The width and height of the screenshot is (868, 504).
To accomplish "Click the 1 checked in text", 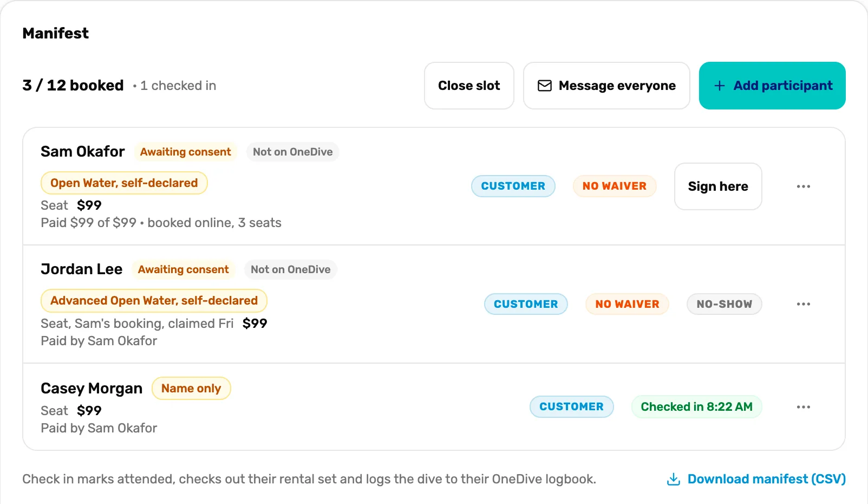I will (x=178, y=86).
